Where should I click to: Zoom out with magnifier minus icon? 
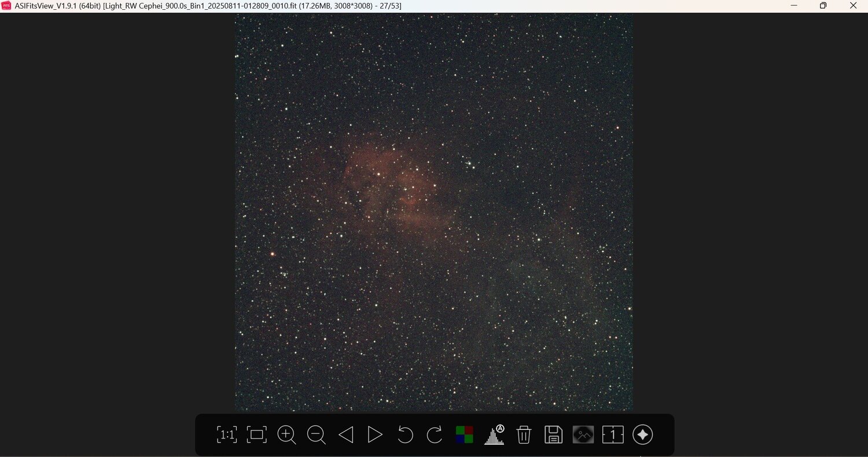click(x=316, y=434)
